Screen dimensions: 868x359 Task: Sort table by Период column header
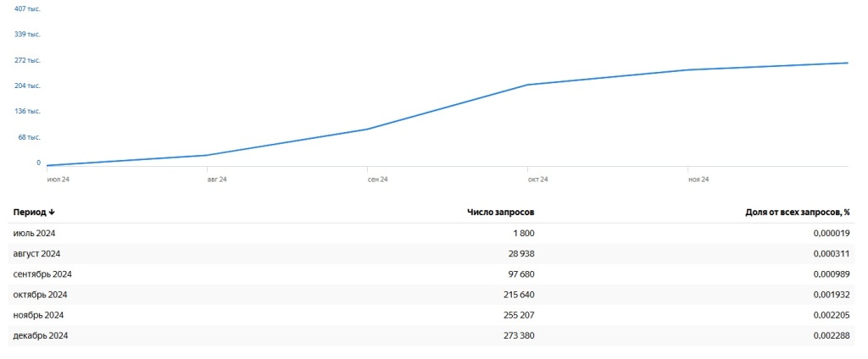point(30,213)
